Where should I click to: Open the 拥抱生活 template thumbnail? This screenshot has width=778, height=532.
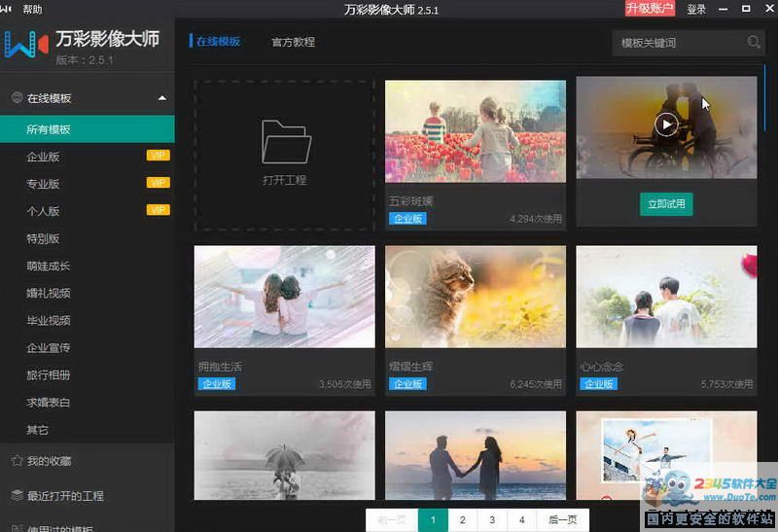coord(284,297)
